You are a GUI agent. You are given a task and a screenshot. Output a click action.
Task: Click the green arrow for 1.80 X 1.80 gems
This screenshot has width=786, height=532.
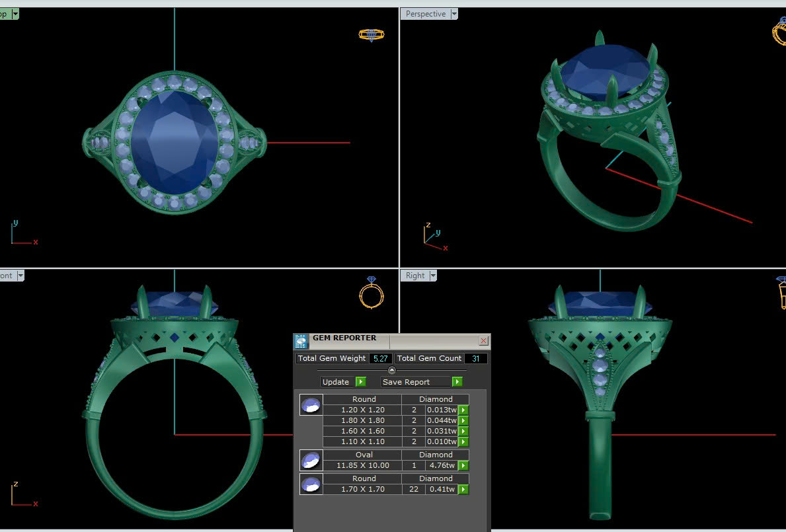click(x=463, y=420)
